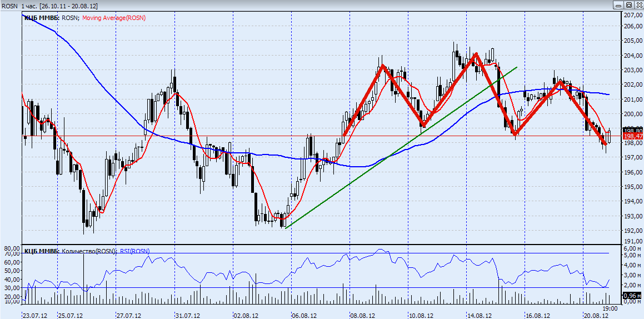Click the 19:00 time label

click(x=610, y=308)
